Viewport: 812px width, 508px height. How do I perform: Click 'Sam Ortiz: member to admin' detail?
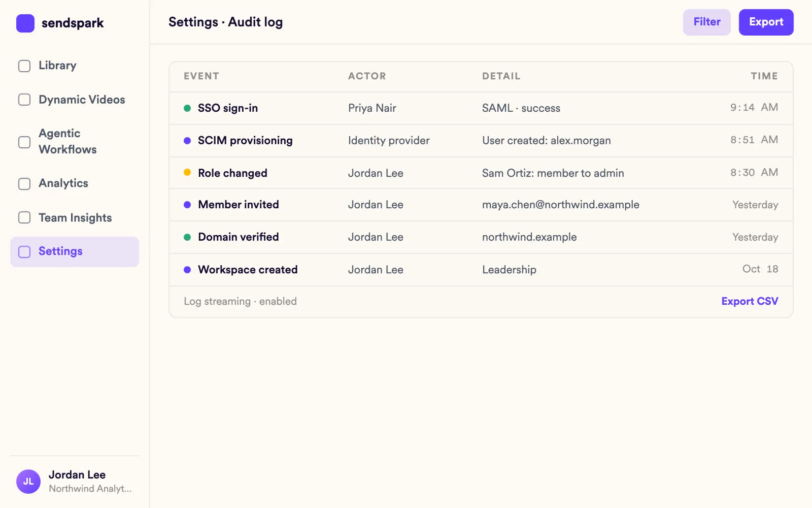pyautogui.click(x=553, y=173)
